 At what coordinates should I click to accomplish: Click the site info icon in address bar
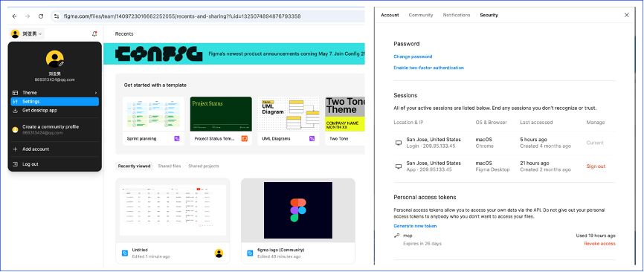(x=57, y=16)
